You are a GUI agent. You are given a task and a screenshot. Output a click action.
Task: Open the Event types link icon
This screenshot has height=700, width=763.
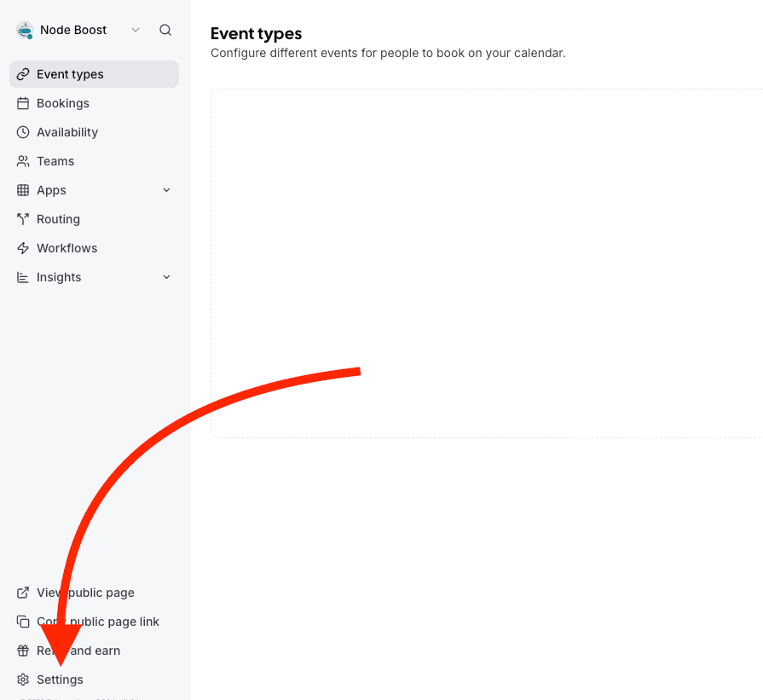pos(23,74)
